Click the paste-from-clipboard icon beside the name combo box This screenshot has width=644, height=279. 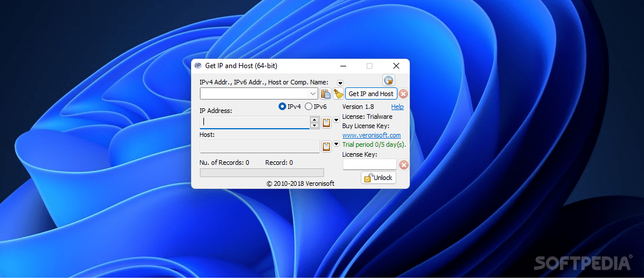click(326, 94)
